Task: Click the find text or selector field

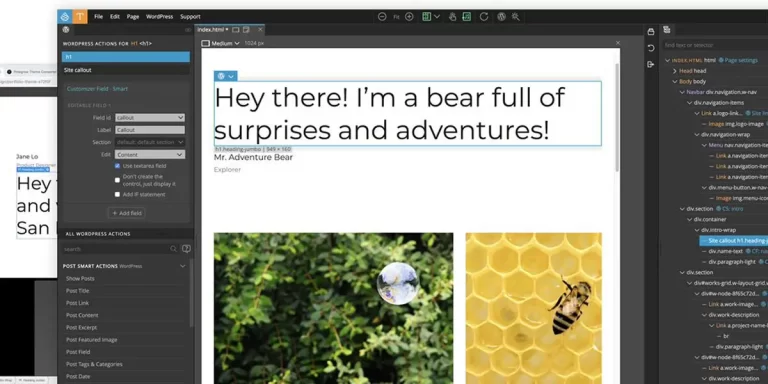Action: coord(715,45)
